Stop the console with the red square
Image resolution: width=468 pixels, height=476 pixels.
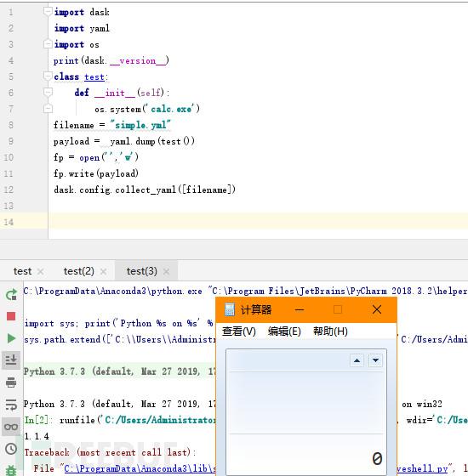[x=11, y=316]
